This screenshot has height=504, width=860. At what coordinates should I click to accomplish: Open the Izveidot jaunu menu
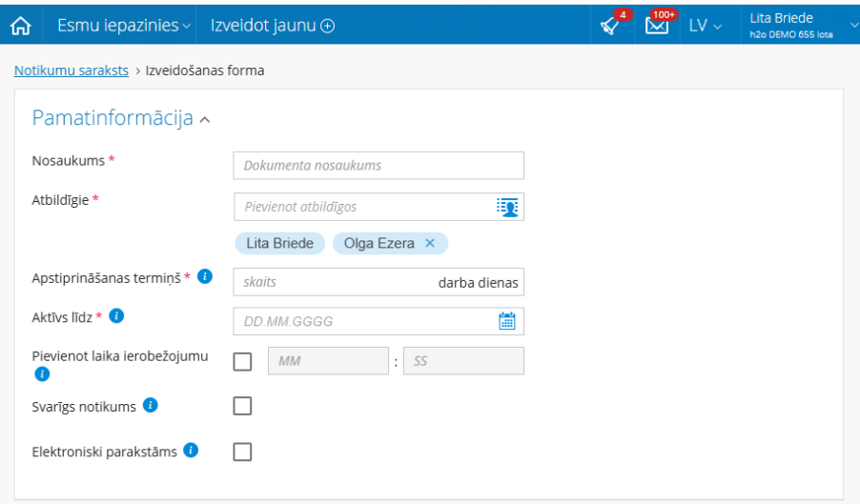(272, 26)
